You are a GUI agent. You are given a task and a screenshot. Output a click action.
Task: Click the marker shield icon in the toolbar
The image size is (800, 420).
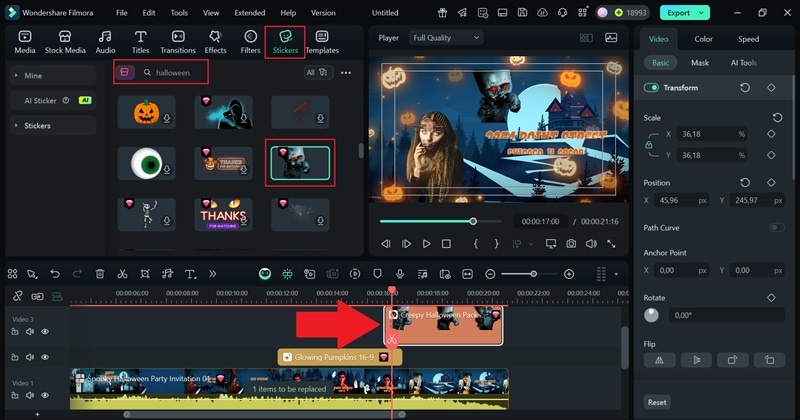(377, 274)
